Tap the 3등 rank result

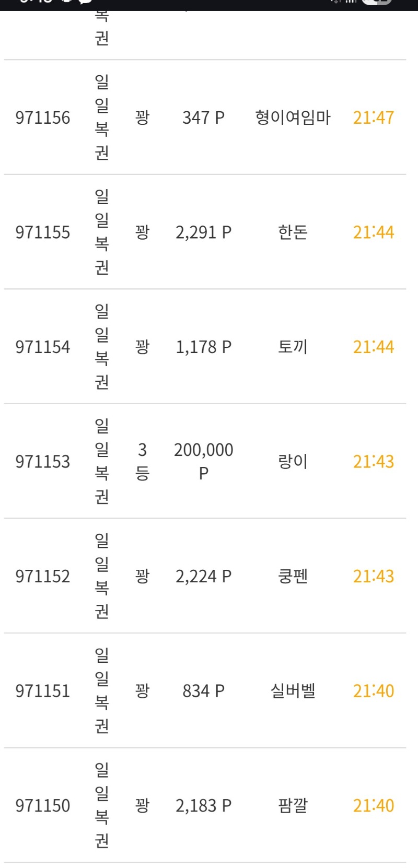coord(142,461)
